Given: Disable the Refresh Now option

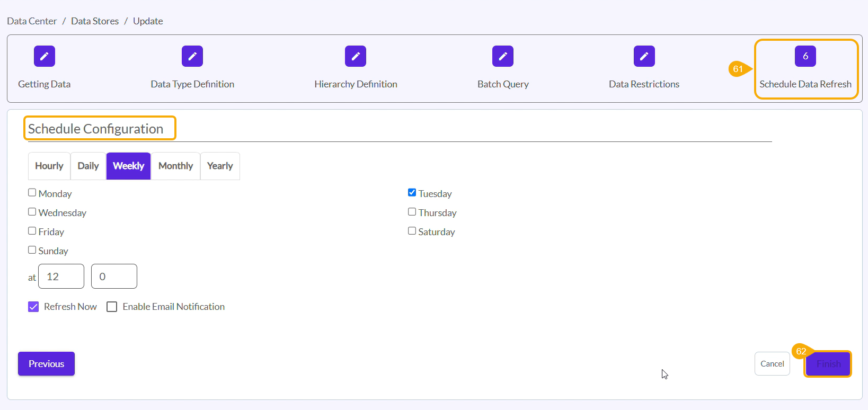Looking at the screenshot, I should [33, 307].
